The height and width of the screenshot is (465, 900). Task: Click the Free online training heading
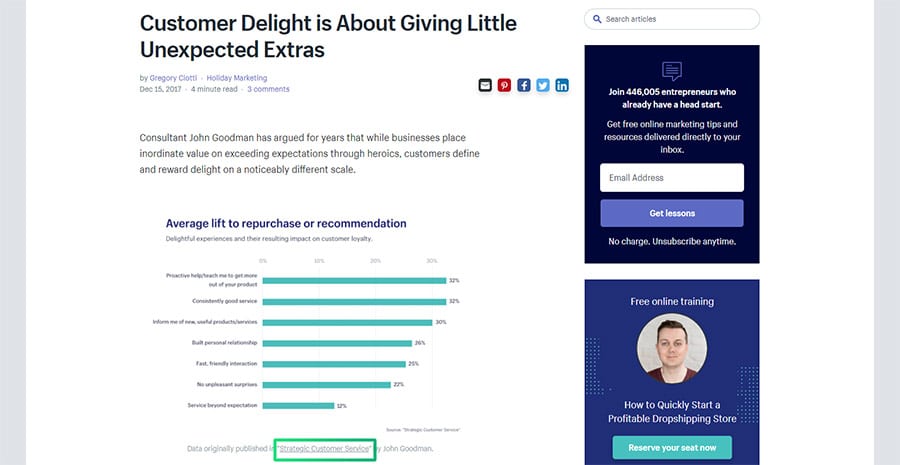(672, 301)
